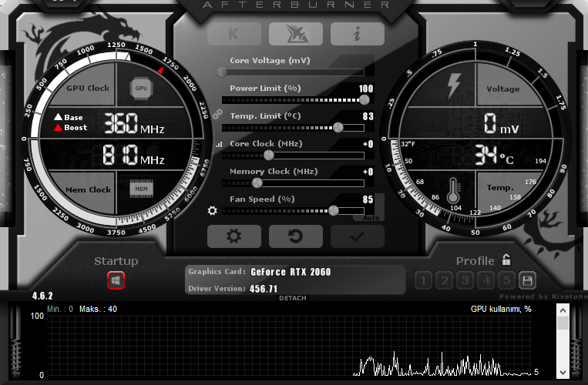588x385 pixels.
Task: Select profile slot 3
Action: tap(465, 280)
